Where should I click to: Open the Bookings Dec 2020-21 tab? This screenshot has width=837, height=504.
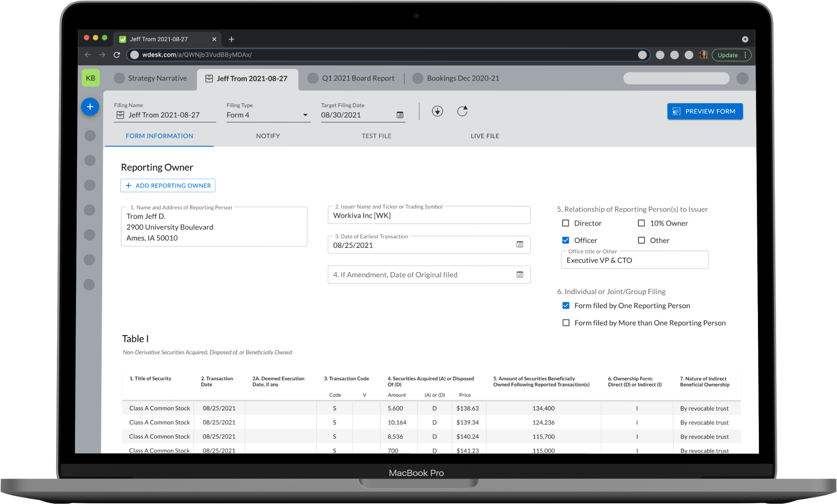coord(456,78)
